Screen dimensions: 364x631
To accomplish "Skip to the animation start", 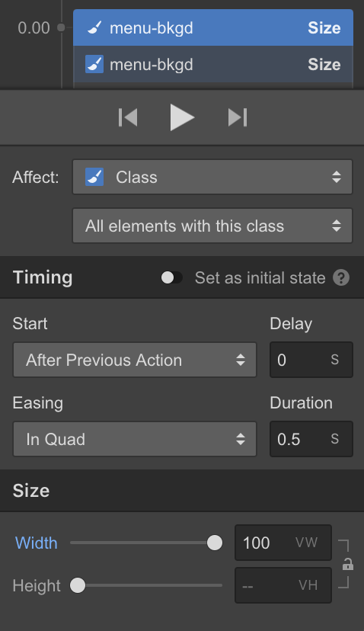I will [x=128, y=117].
